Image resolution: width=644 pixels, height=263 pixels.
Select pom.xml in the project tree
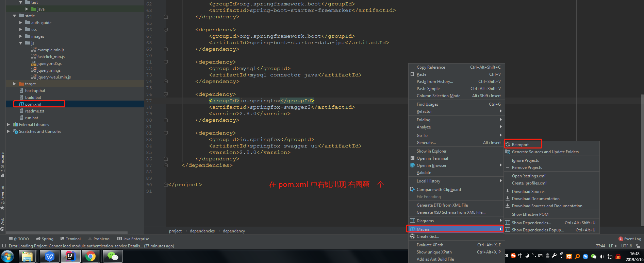tap(33, 104)
